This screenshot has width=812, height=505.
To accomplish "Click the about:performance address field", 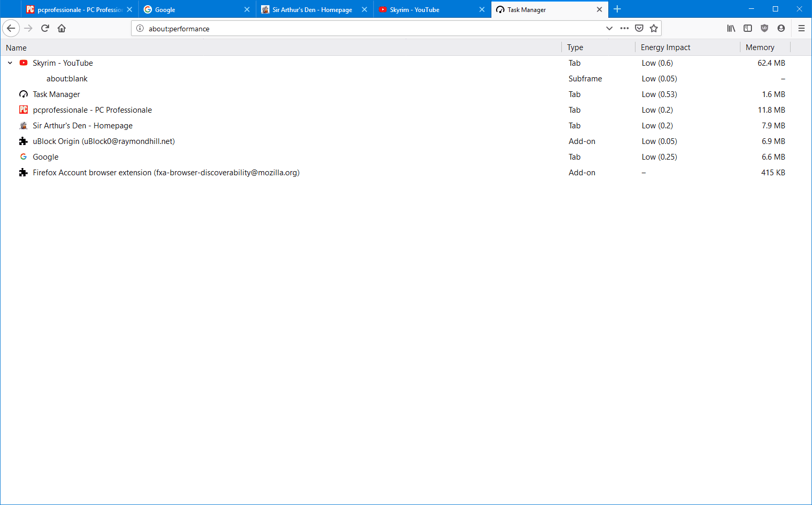I will pos(366,29).
